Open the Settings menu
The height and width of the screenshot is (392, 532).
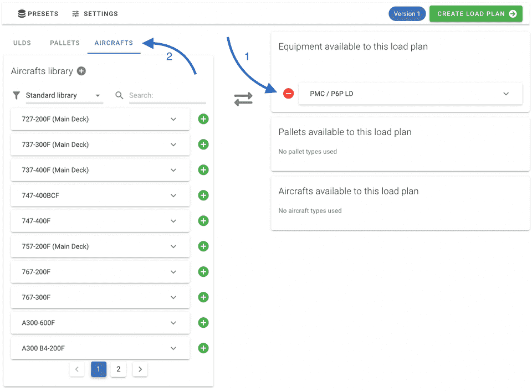(95, 14)
